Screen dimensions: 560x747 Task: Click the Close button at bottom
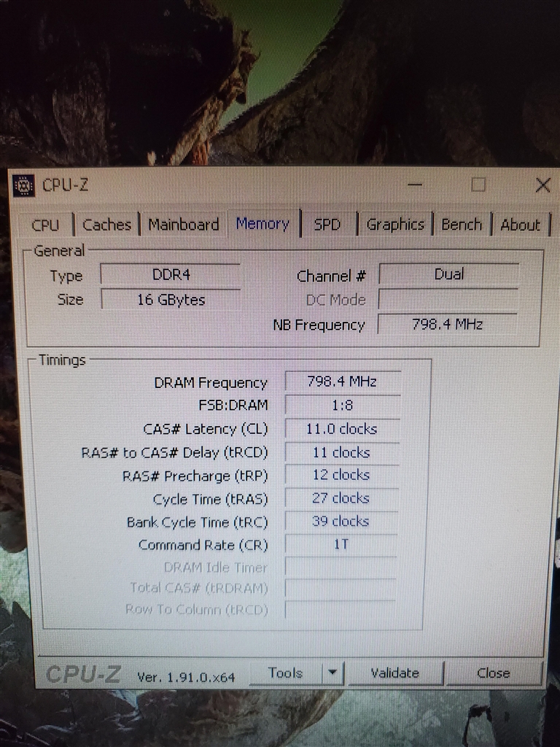(x=494, y=673)
